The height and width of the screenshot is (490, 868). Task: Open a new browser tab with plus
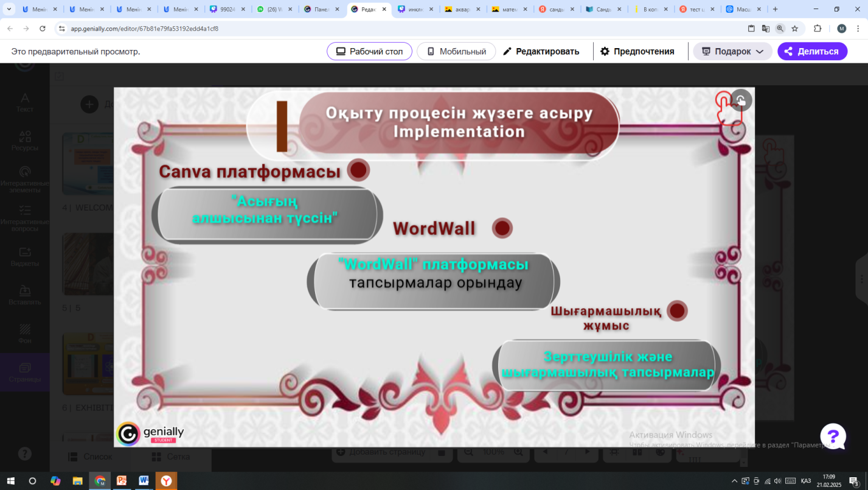(775, 9)
